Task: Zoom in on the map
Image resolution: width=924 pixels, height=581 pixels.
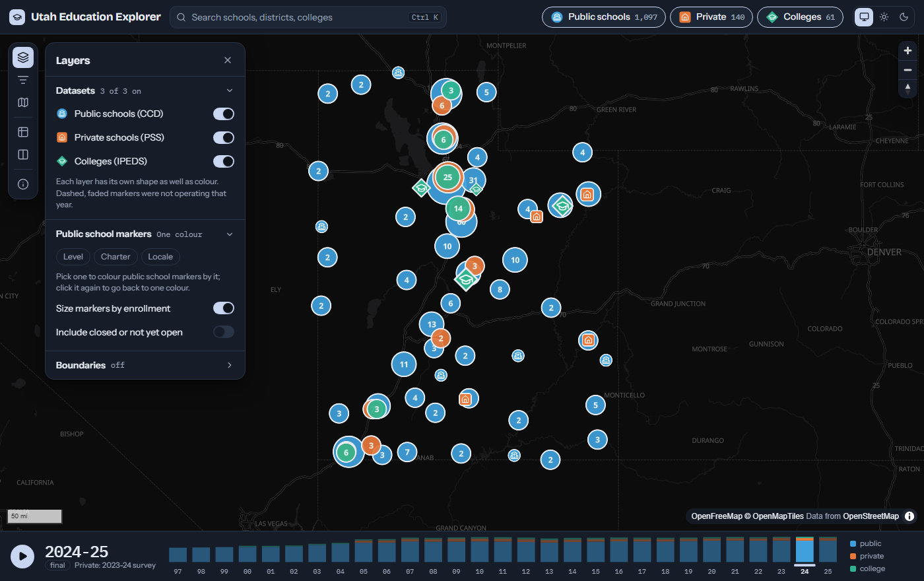Action: pyautogui.click(x=907, y=51)
